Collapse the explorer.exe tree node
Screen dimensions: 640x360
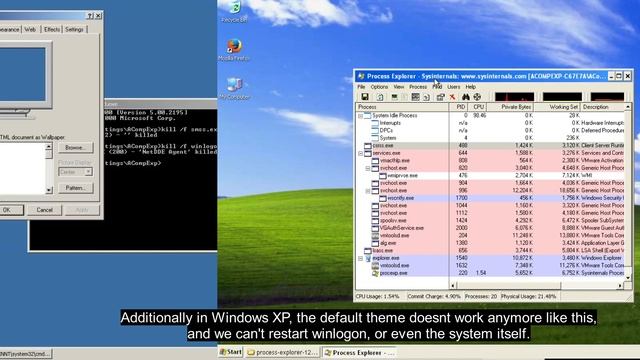tap(360, 258)
